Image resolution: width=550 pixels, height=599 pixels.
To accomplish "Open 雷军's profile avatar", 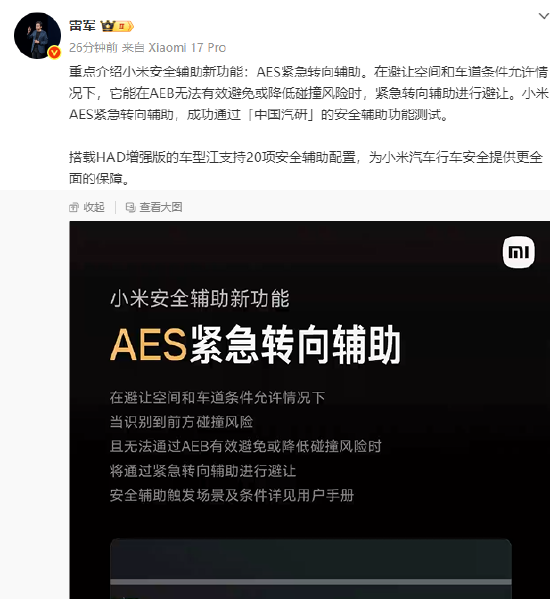I will (37, 35).
